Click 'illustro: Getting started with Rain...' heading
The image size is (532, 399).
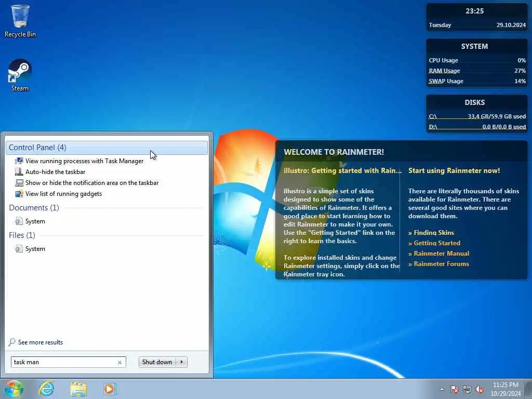[342, 170]
